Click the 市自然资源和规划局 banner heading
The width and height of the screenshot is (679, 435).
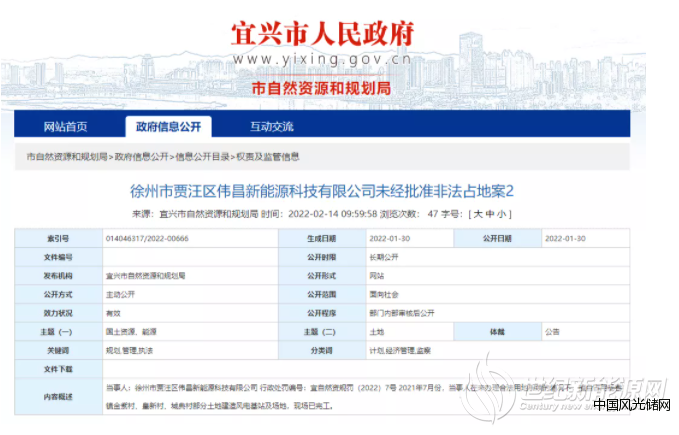(321, 88)
